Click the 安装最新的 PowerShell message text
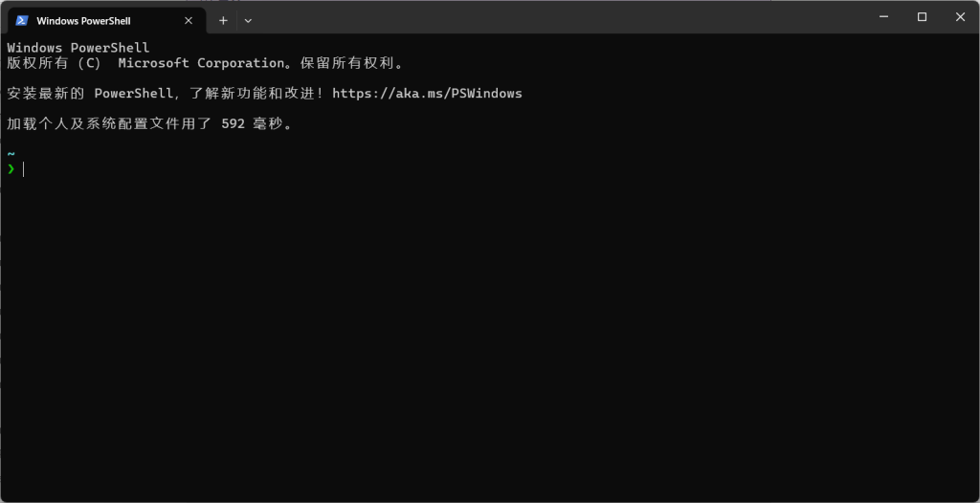 coord(90,94)
